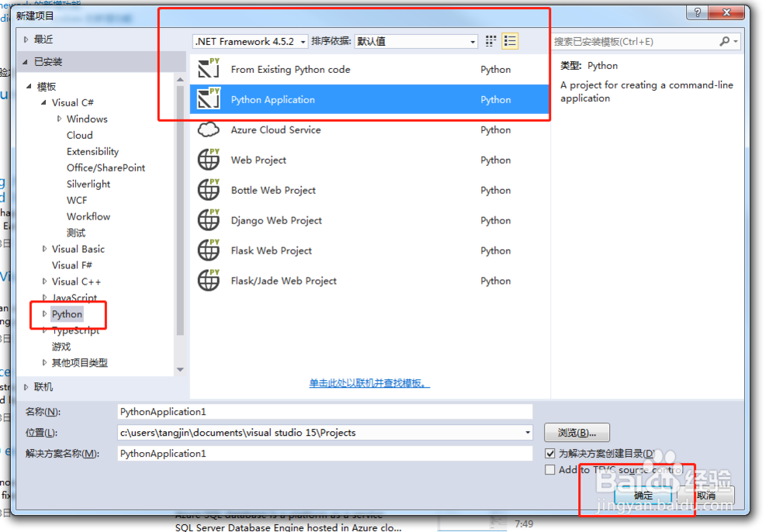The image size is (776, 532).
Task: Collapse the Visual C# tree node
Action: point(43,102)
